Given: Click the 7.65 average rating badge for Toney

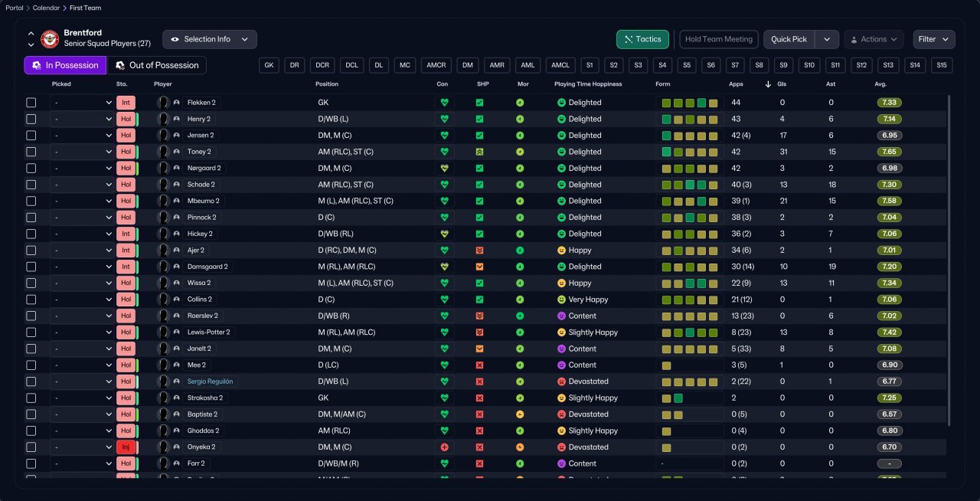Looking at the screenshot, I should (x=889, y=152).
